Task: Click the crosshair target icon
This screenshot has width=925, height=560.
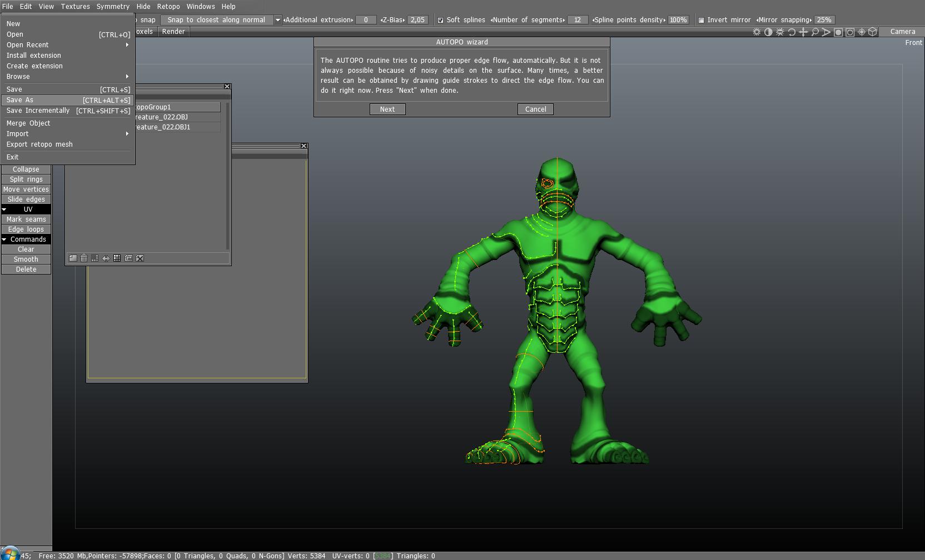Action: pyautogui.click(x=862, y=32)
